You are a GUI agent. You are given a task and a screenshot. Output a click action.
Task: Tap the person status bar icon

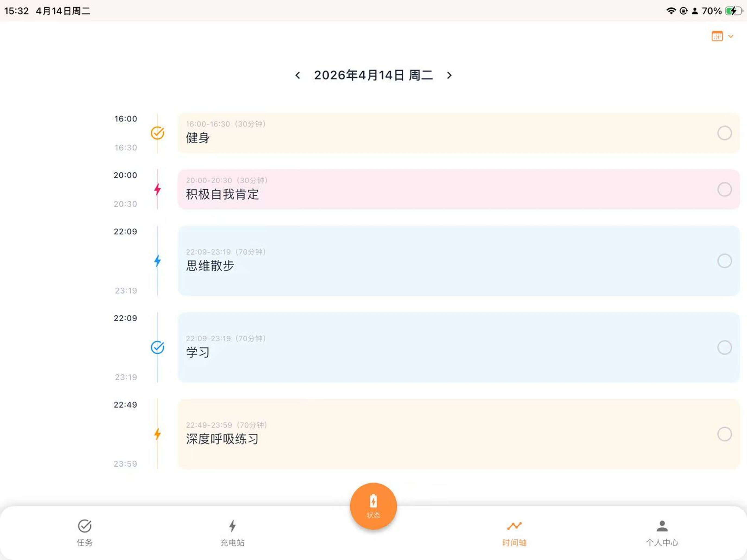tap(695, 11)
